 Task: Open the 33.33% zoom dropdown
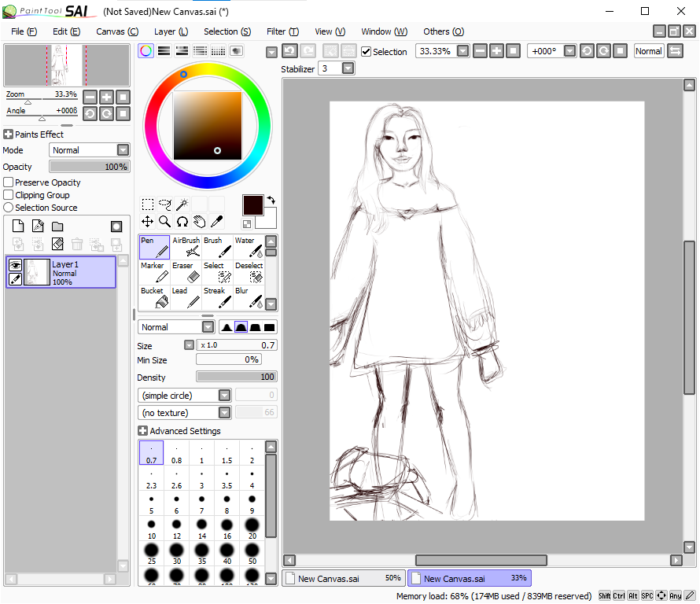(x=463, y=51)
